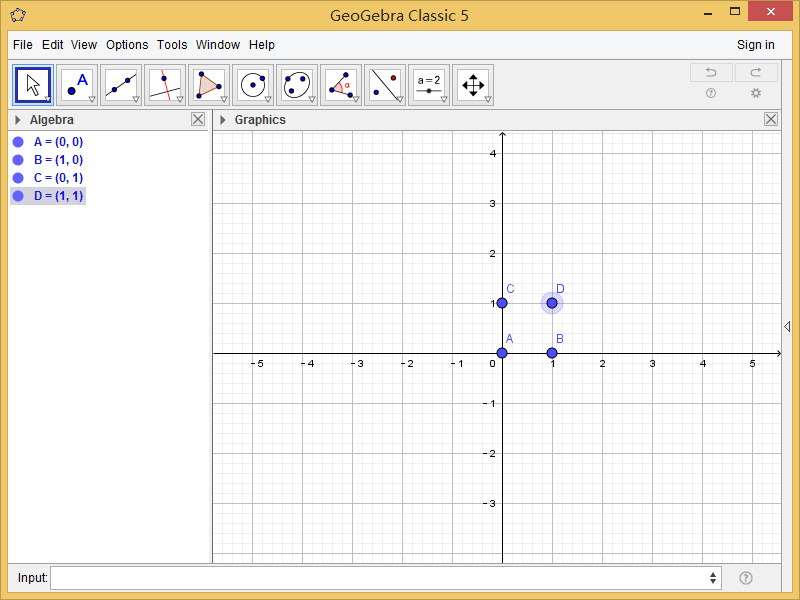The height and width of the screenshot is (600, 800).
Task: Open the Options menu
Action: [x=127, y=45]
